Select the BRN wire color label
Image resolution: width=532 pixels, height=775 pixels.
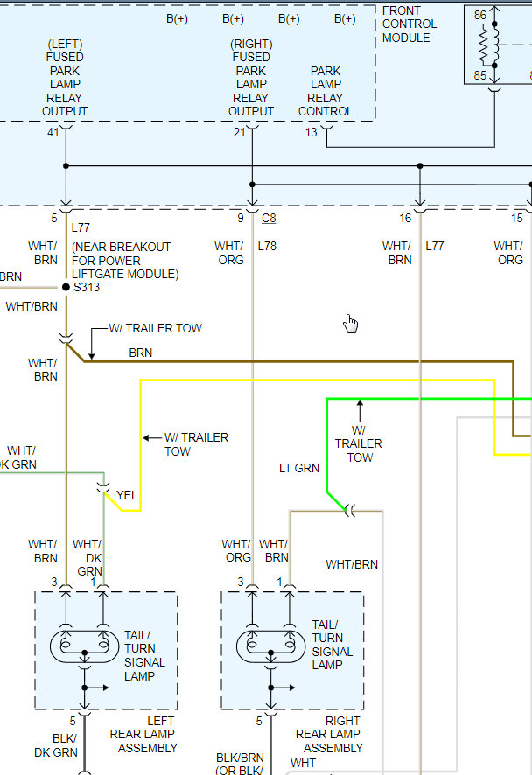(x=140, y=353)
